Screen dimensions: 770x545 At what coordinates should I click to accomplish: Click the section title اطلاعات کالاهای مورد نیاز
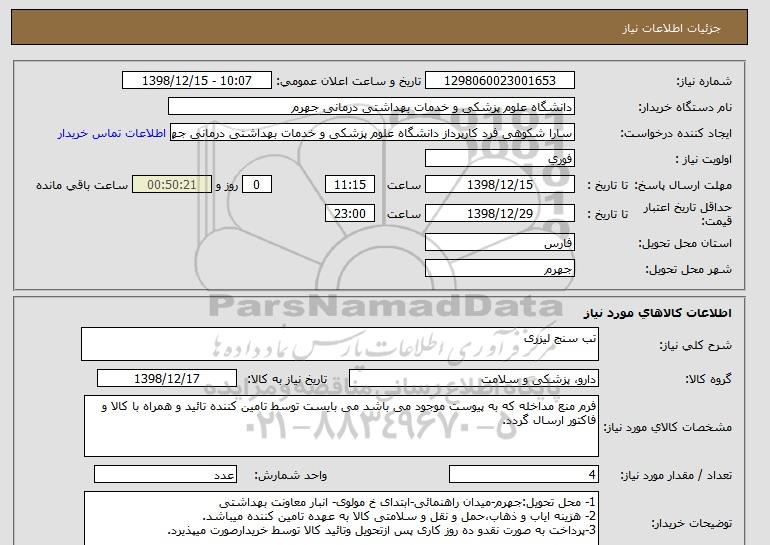tap(657, 313)
